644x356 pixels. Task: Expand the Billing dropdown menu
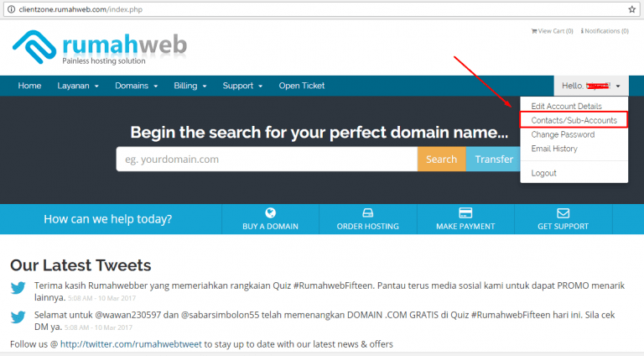tap(190, 86)
